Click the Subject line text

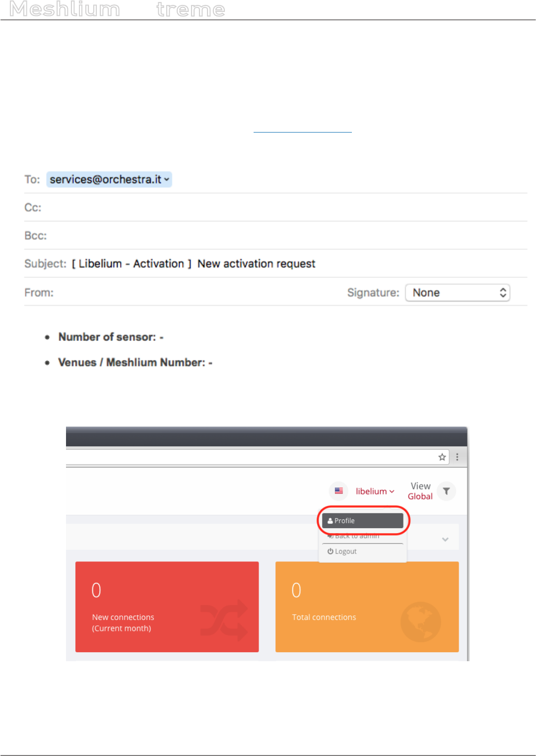click(194, 264)
